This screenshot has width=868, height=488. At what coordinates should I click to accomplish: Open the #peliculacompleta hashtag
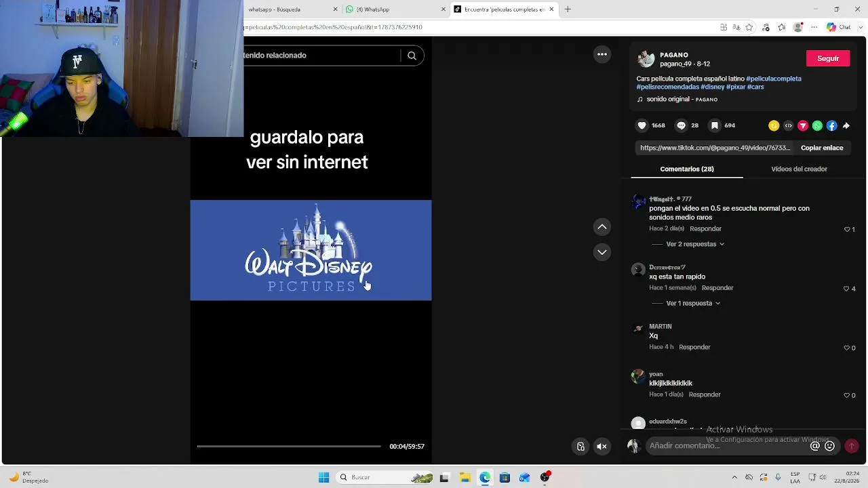coord(774,79)
